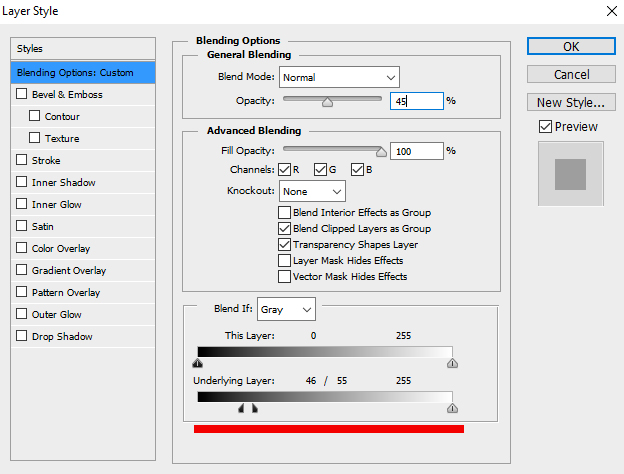The image size is (624, 474).
Task: Toggle the Preview checkbox
Action: tap(545, 127)
